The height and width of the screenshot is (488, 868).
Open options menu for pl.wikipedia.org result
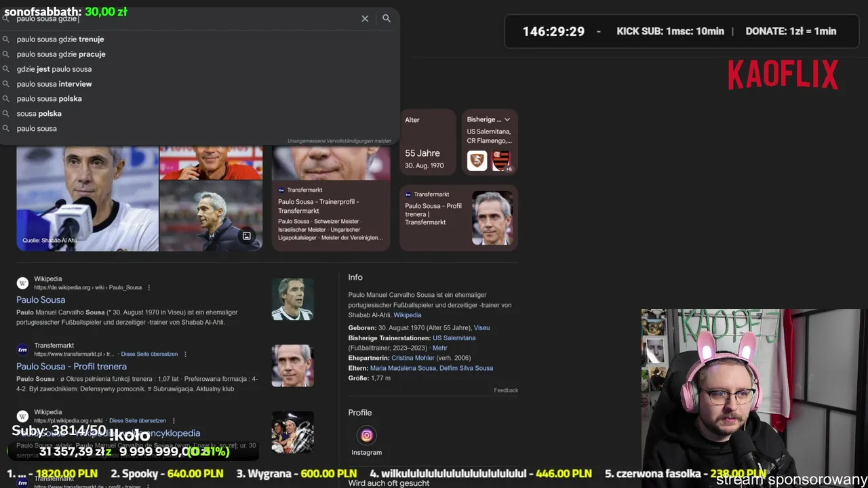pyautogui.click(x=174, y=420)
